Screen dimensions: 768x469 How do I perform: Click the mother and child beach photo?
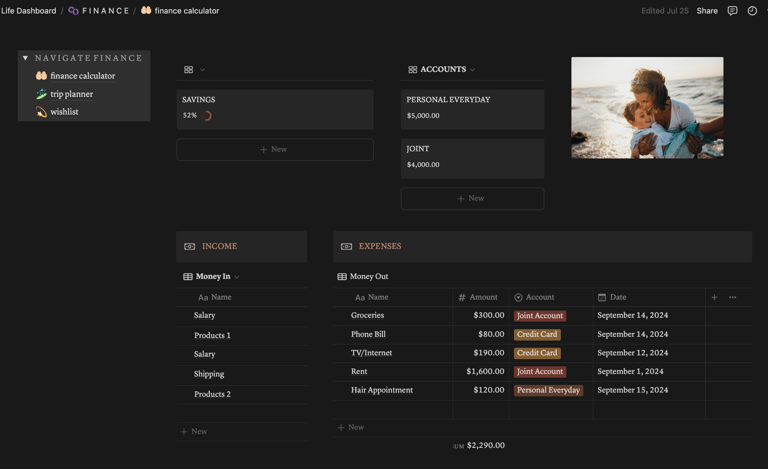[x=647, y=108]
